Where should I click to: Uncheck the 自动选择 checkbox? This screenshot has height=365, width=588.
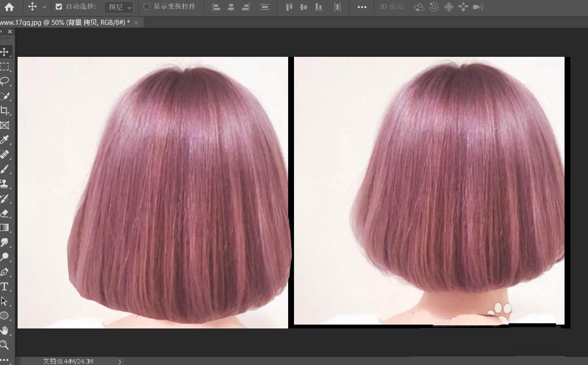click(59, 7)
